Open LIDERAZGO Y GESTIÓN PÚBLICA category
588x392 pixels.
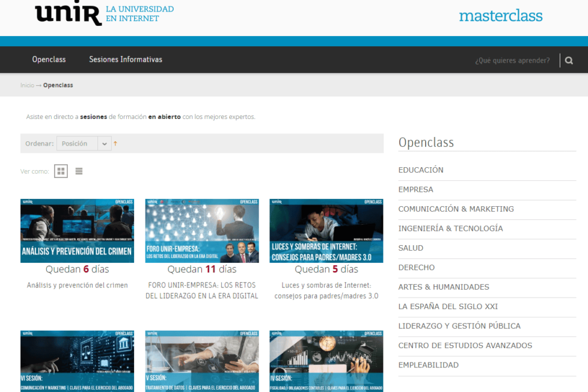(459, 326)
